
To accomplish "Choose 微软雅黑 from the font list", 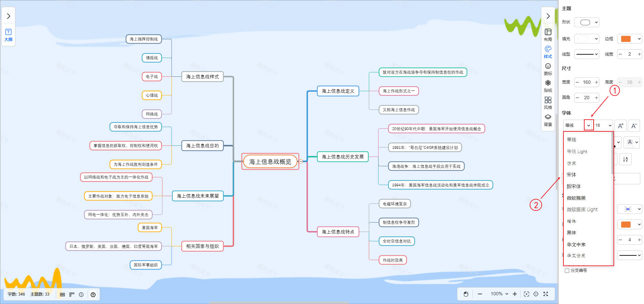I will click(576, 198).
